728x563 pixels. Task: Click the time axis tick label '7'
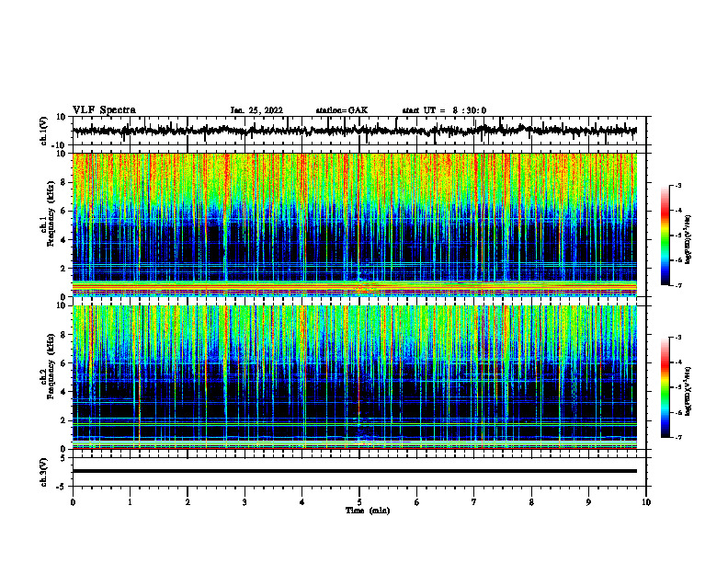(x=474, y=502)
